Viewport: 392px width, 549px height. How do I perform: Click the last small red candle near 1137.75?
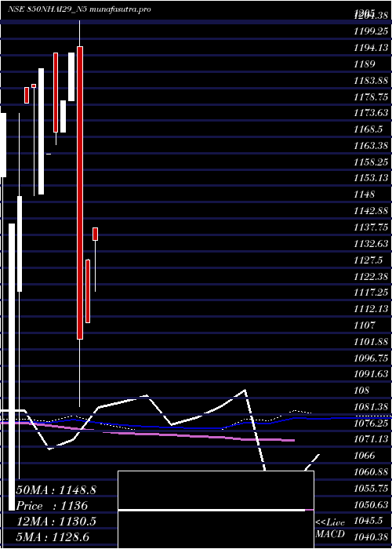[x=95, y=234]
